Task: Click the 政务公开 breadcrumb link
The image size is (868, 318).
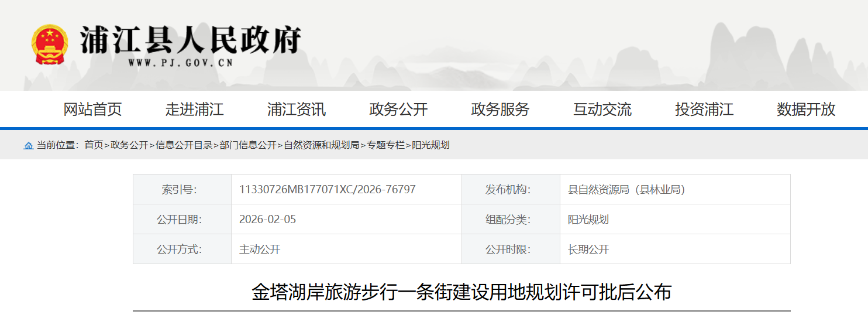Action: (129, 145)
